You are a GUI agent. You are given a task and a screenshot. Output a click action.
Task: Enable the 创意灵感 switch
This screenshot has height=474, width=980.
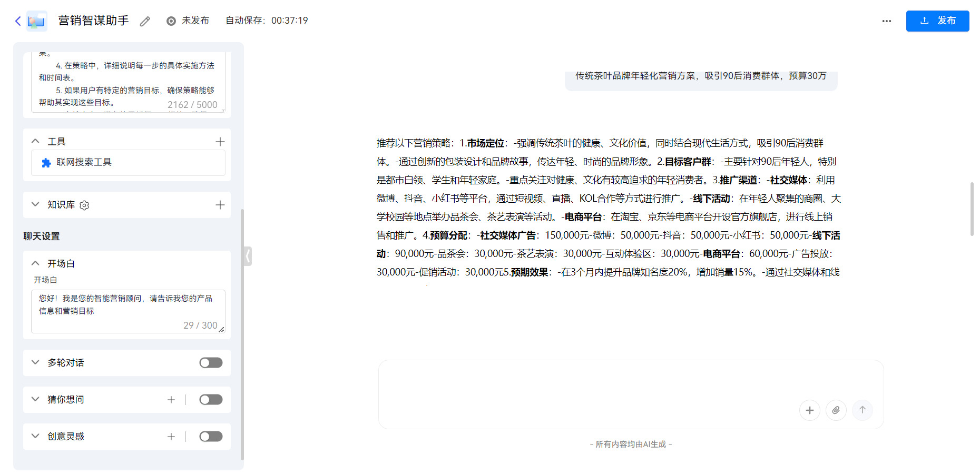pyautogui.click(x=211, y=436)
